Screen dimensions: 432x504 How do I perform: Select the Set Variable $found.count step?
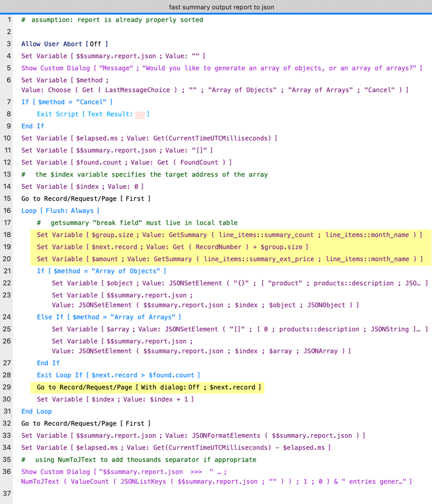pyautogui.click(x=127, y=162)
